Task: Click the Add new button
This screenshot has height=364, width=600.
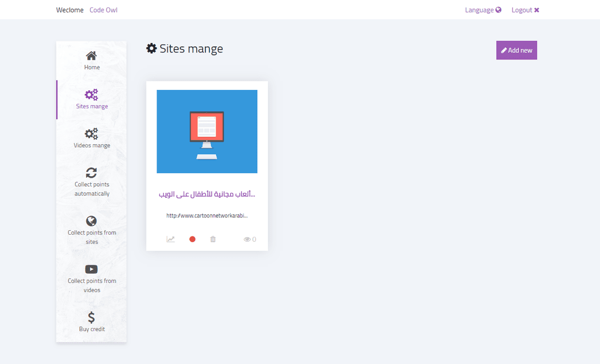Action: (x=516, y=50)
